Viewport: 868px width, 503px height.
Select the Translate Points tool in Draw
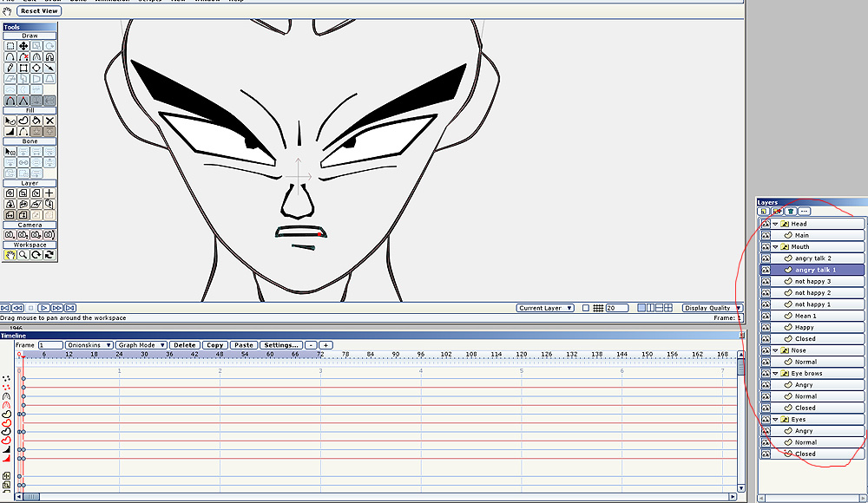(23, 46)
